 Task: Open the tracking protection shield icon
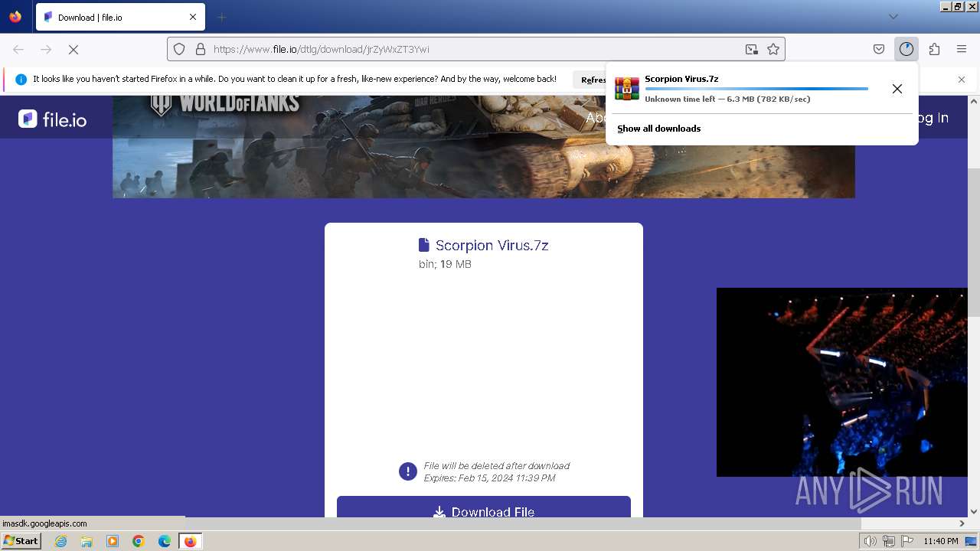pyautogui.click(x=179, y=49)
